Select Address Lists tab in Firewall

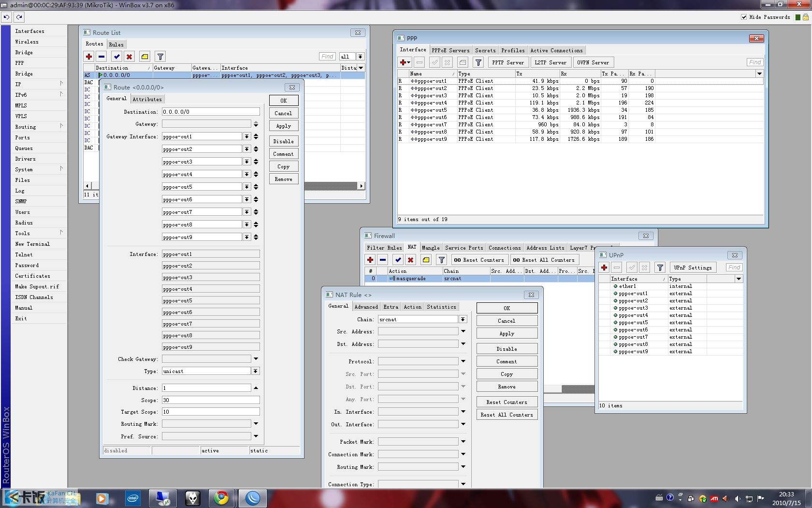point(545,248)
